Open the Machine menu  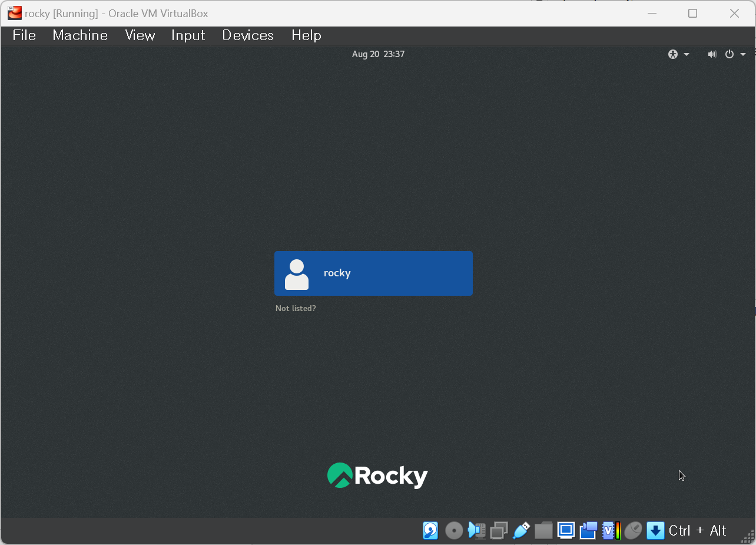[80, 35]
